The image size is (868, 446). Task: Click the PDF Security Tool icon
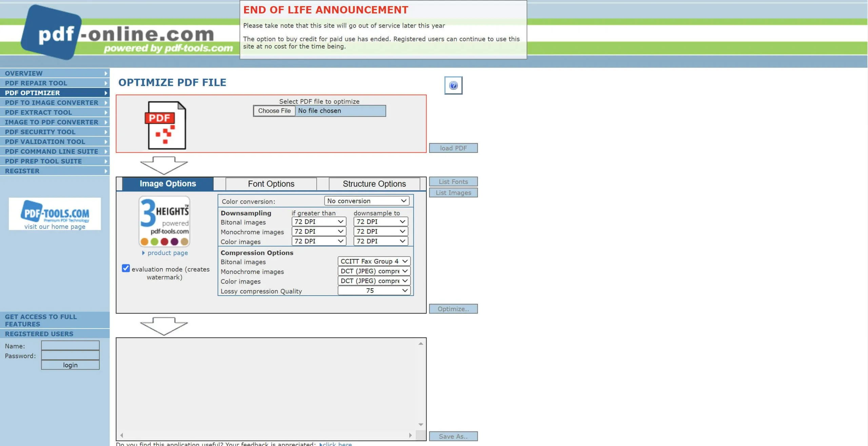coord(55,131)
